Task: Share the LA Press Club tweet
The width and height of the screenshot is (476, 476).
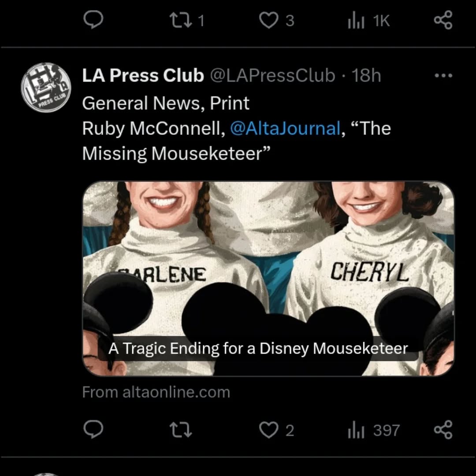Action: pos(443,430)
